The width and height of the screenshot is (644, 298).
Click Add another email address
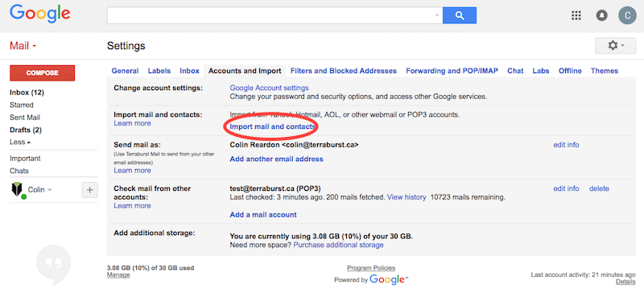pyautogui.click(x=276, y=159)
